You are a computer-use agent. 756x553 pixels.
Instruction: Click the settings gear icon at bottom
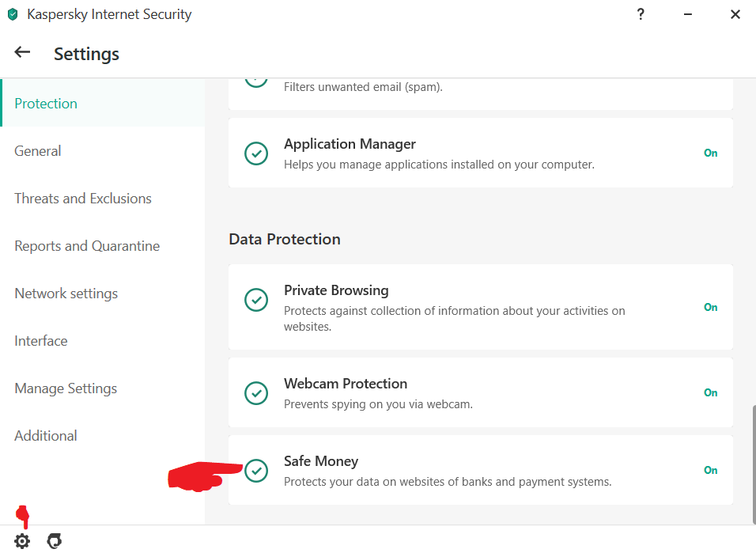(22, 541)
